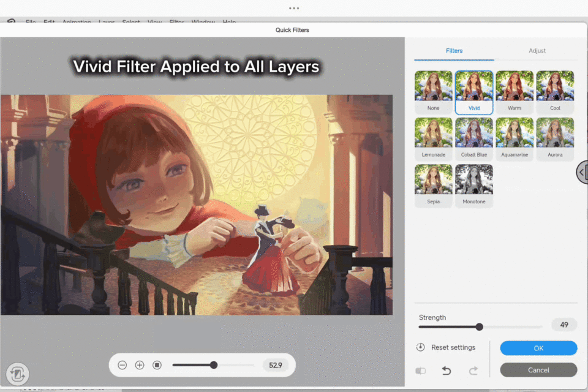Click the preview zoom slider handle
This screenshot has height=392, width=588.
coord(214,365)
